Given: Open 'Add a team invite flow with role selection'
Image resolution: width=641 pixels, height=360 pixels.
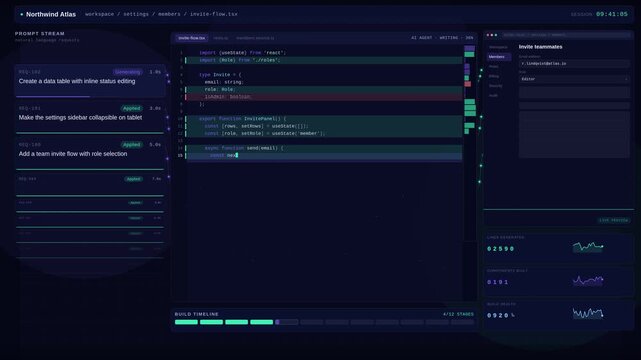Looking at the screenshot, I should pos(90,154).
